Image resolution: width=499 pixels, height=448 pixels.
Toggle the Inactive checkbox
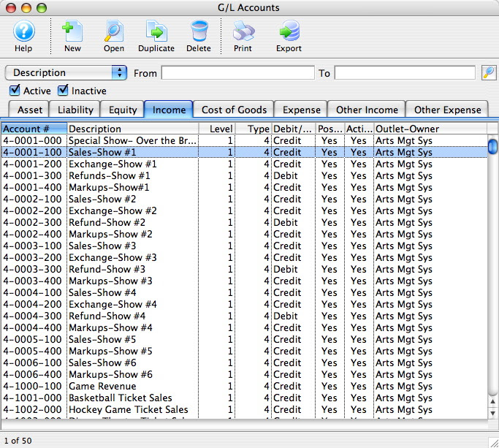tap(63, 91)
